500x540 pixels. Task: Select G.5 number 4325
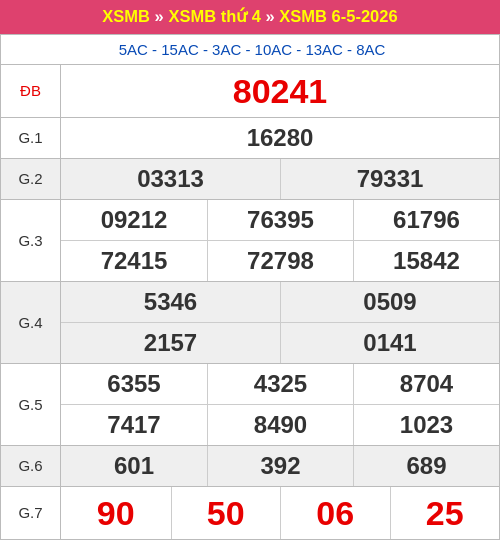pyautogui.click(x=280, y=384)
